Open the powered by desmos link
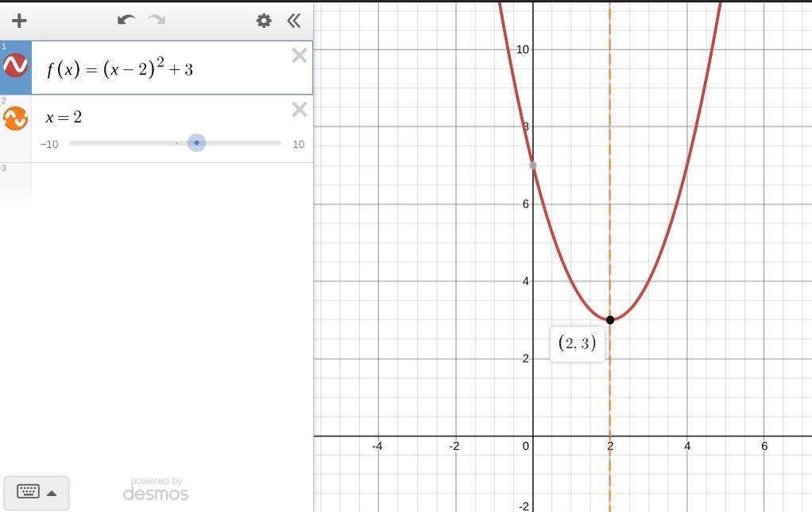Viewport: 812px width, 512px height. pyautogui.click(x=156, y=489)
